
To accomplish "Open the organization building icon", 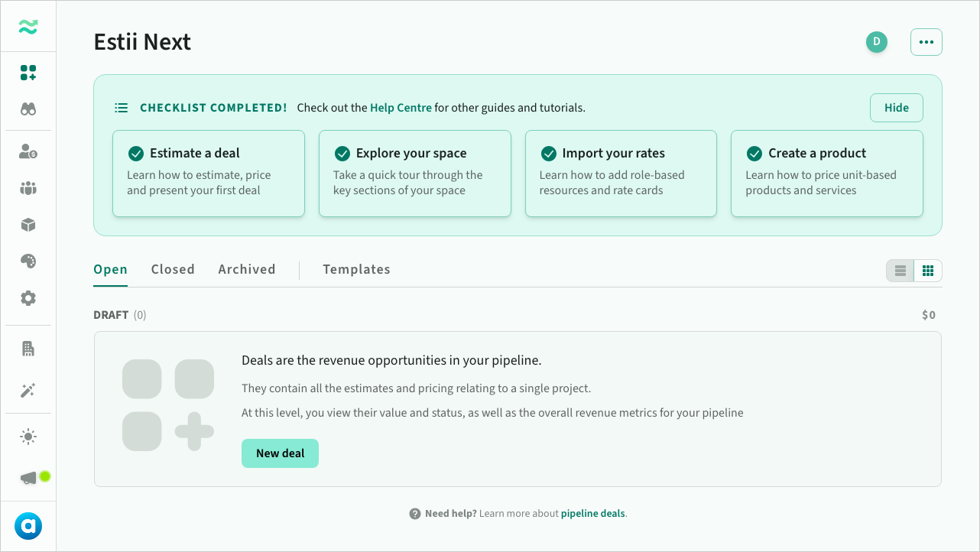I will pyautogui.click(x=28, y=349).
